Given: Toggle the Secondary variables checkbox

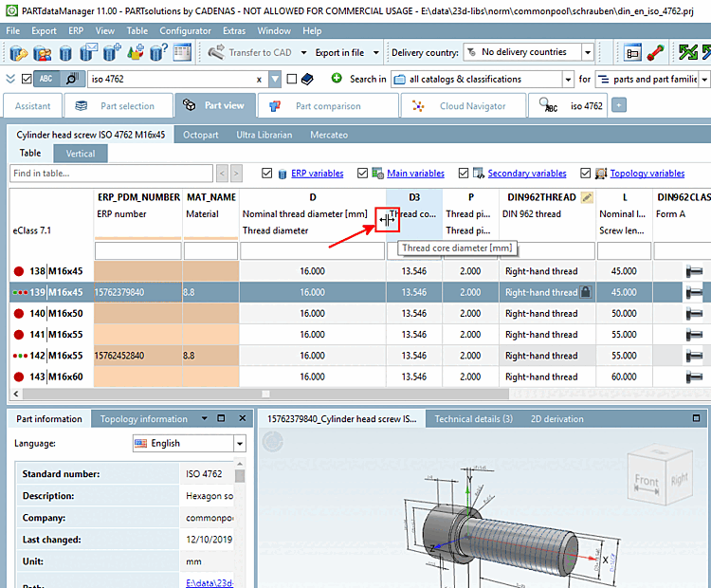Looking at the screenshot, I should [465, 174].
